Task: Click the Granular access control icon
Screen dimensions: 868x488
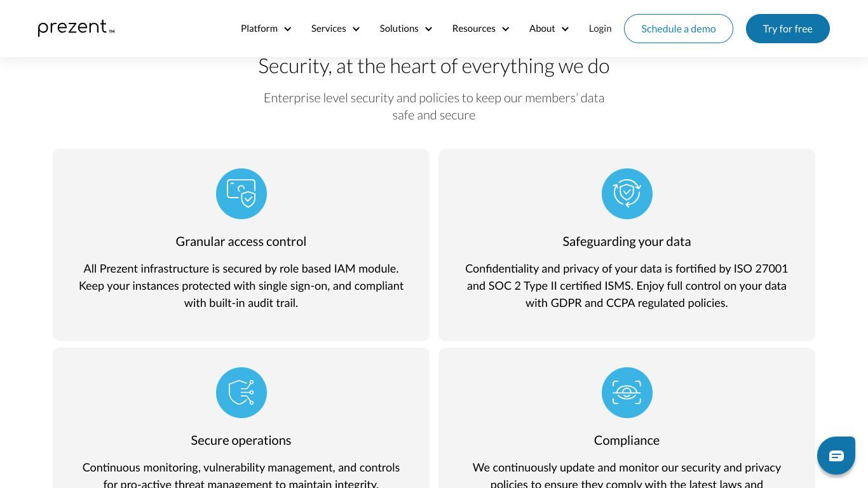Action: [x=241, y=194]
